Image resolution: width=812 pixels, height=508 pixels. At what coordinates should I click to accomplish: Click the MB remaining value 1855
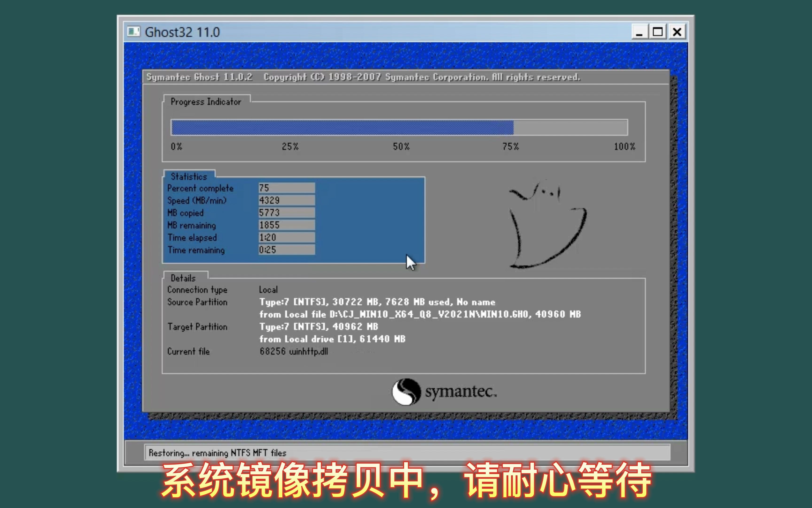[x=287, y=225]
